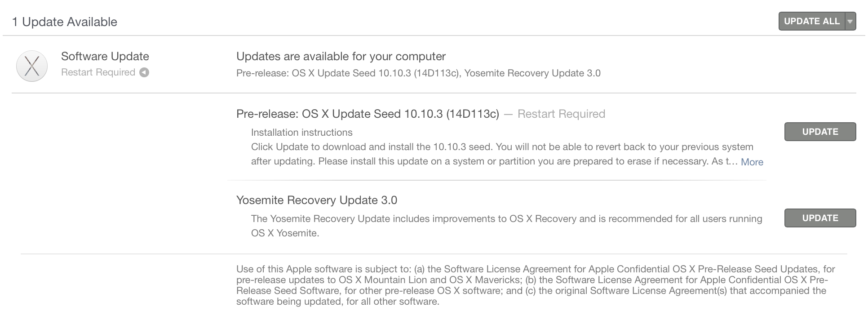This screenshot has height=311, width=868.
Task: Click the 1 Update Available heading
Action: click(x=65, y=22)
